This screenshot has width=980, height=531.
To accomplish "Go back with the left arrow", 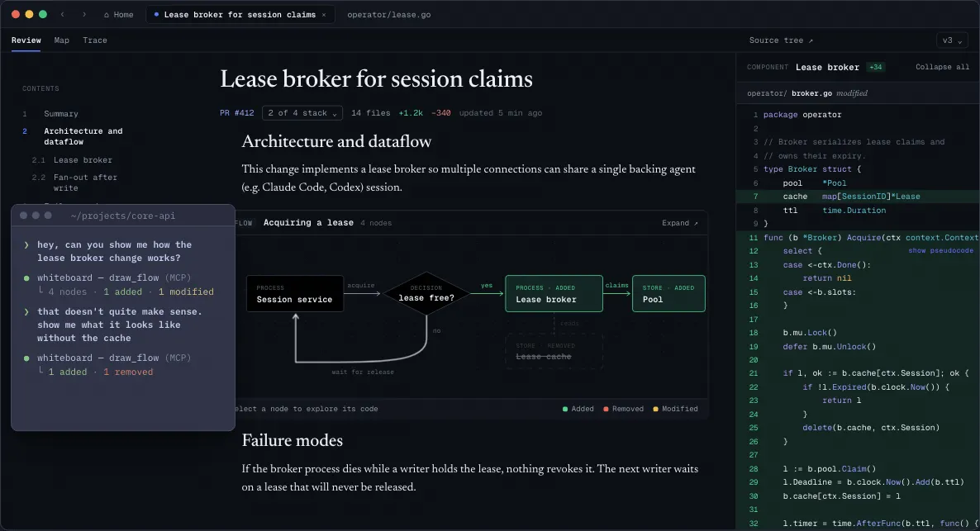I will pos(63,14).
